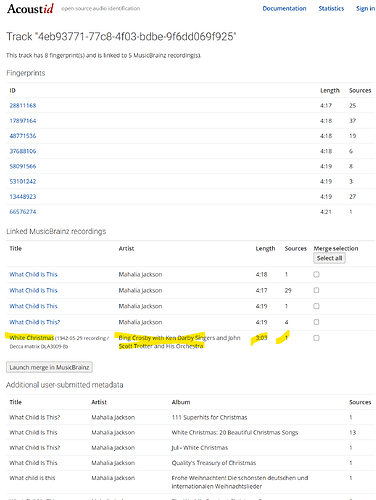Click the Fingerprints section heading
The width and height of the screenshot is (376, 500).
[26, 73]
